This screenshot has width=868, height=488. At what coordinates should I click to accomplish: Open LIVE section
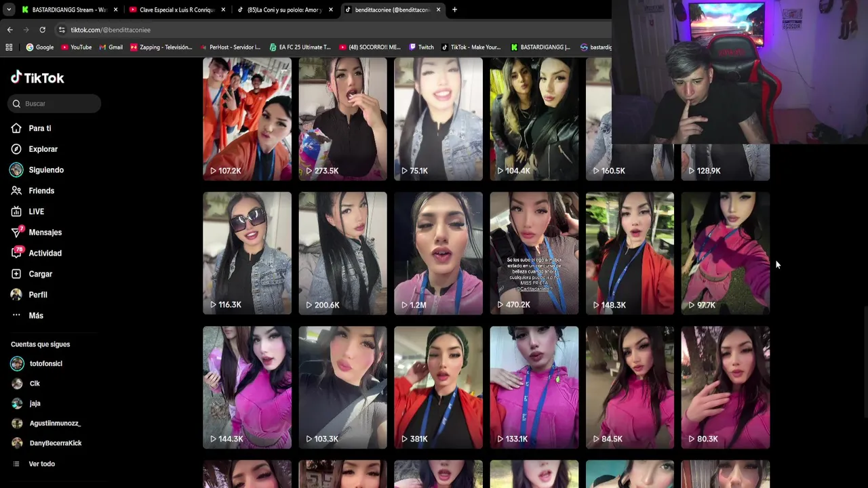27,211
